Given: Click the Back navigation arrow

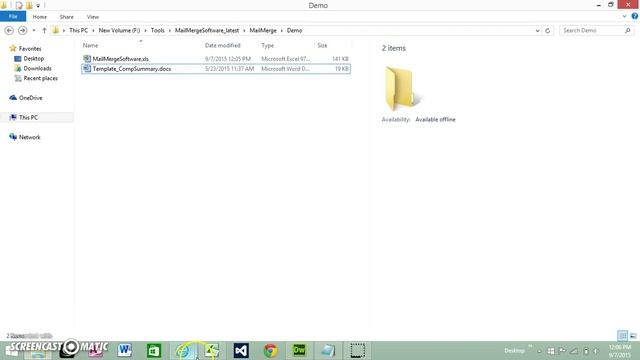Looking at the screenshot, I should click(9, 31).
